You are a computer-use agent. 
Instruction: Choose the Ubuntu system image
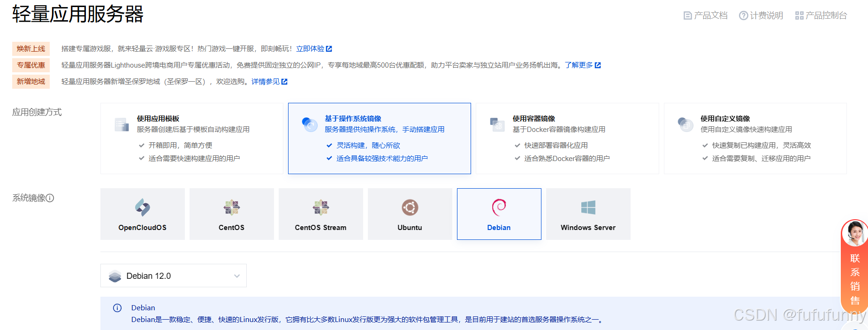click(410, 214)
